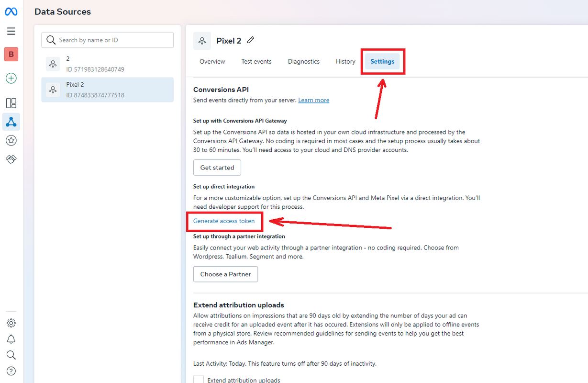Select Pixel 2 data source in list

[108, 90]
